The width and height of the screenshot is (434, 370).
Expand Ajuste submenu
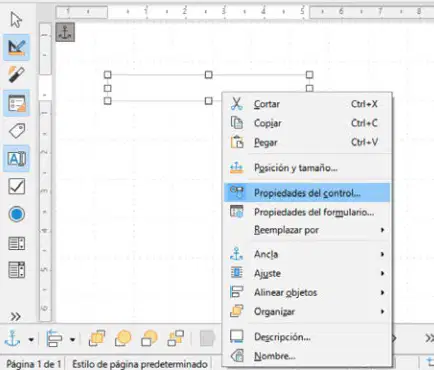click(x=307, y=273)
